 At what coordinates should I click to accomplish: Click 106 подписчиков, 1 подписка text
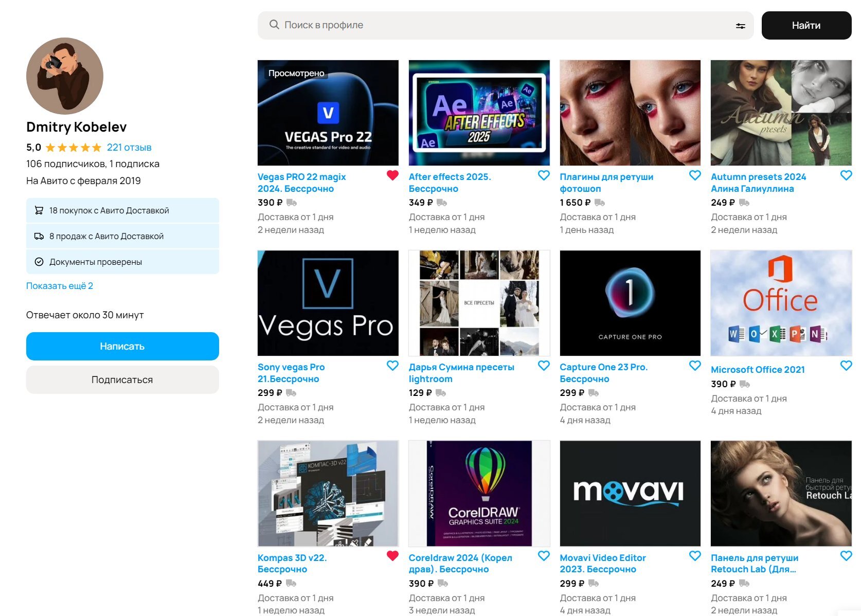[x=93, y=164]
